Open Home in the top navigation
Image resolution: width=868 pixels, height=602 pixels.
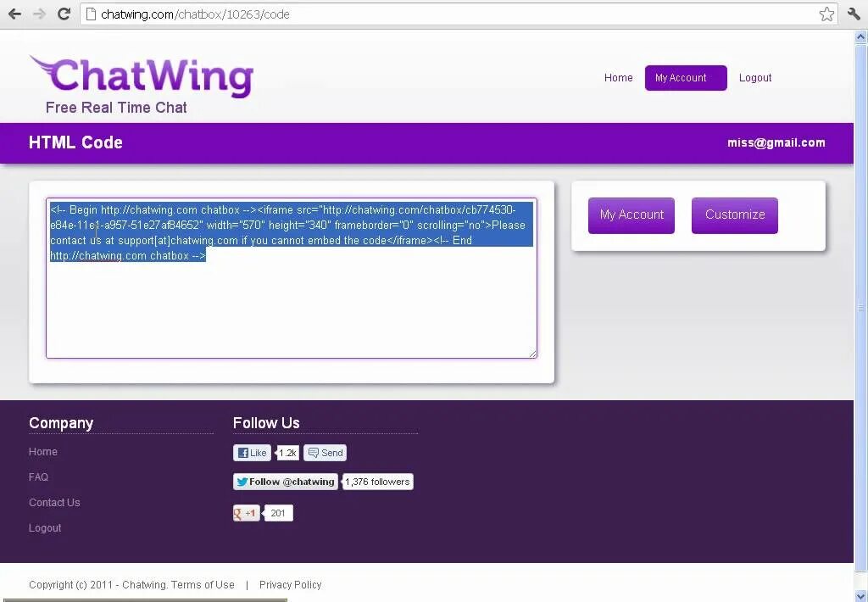[618, 77]
